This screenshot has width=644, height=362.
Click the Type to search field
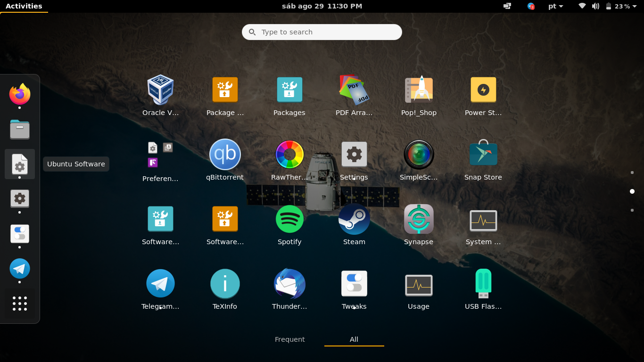tap(322, 32)
